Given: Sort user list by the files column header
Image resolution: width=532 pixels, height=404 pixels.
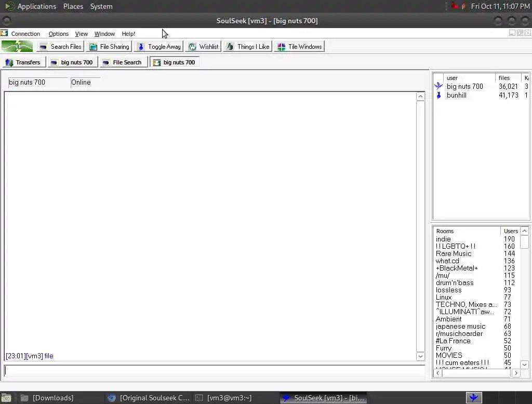Looking at the screenshot, I should point(508,78).
